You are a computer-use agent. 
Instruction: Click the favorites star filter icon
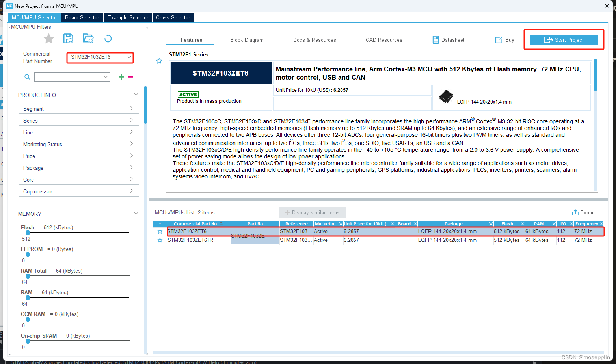coord(48,39)
